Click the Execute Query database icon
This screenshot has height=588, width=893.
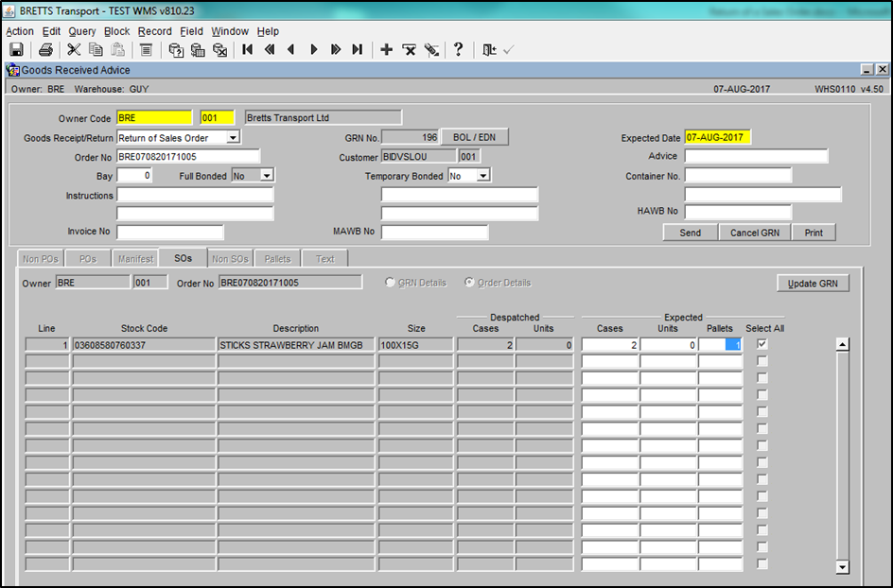(x=198, y=50)
